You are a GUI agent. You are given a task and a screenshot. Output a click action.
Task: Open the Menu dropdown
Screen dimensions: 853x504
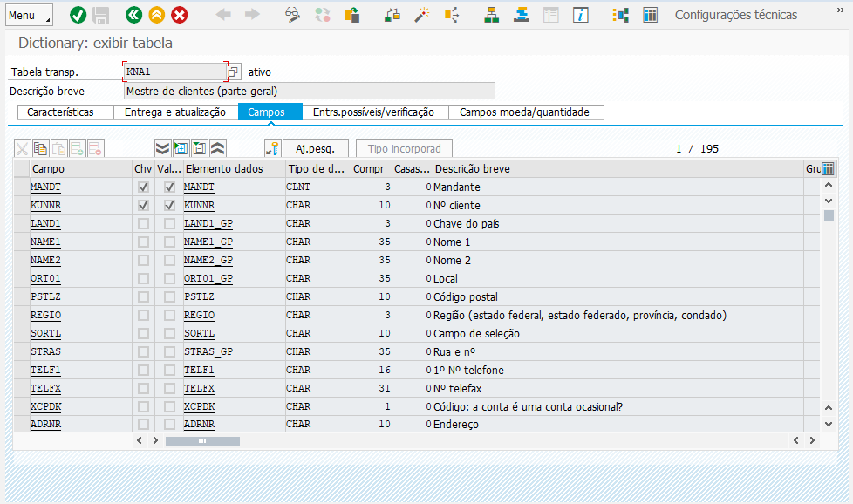point(29,16)
